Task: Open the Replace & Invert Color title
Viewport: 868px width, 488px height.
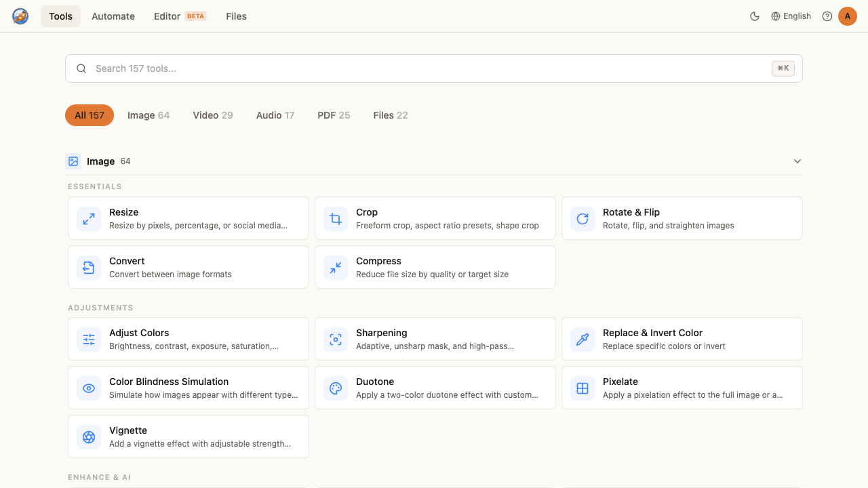Action: click(652, 333)
